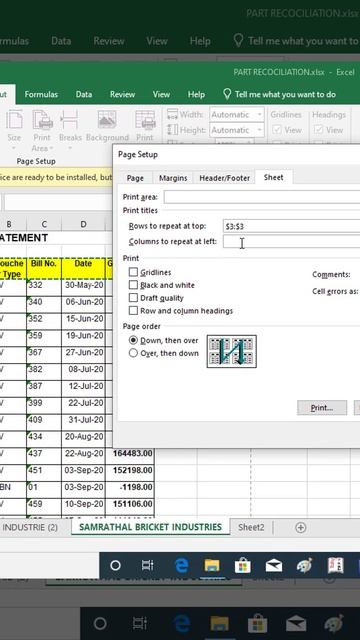Switch to Review tab in sharp Excel ribbon

click(122, 94)
